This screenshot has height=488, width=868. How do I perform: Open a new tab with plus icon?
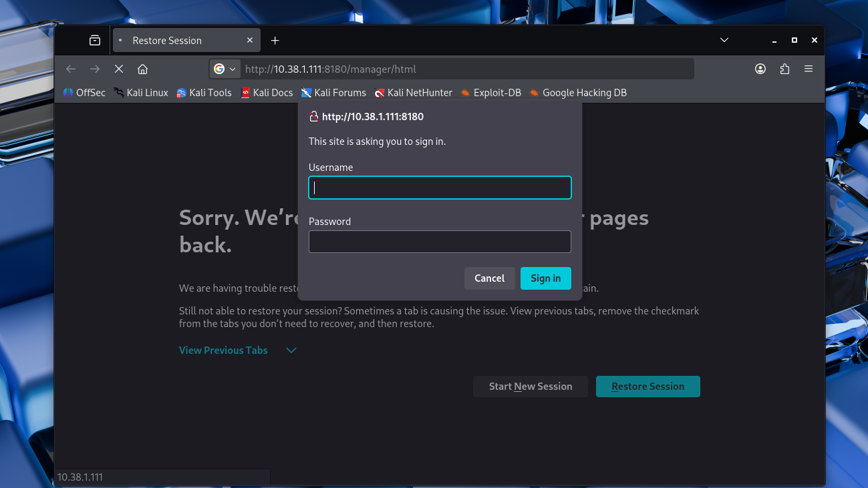coord(275,41)
